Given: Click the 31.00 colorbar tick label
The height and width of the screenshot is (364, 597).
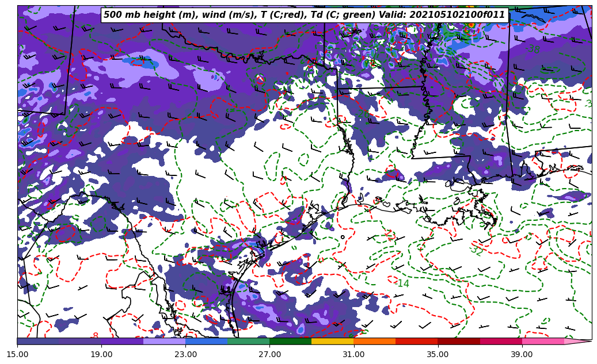Looking at the screenshot, I should (353, 354).
